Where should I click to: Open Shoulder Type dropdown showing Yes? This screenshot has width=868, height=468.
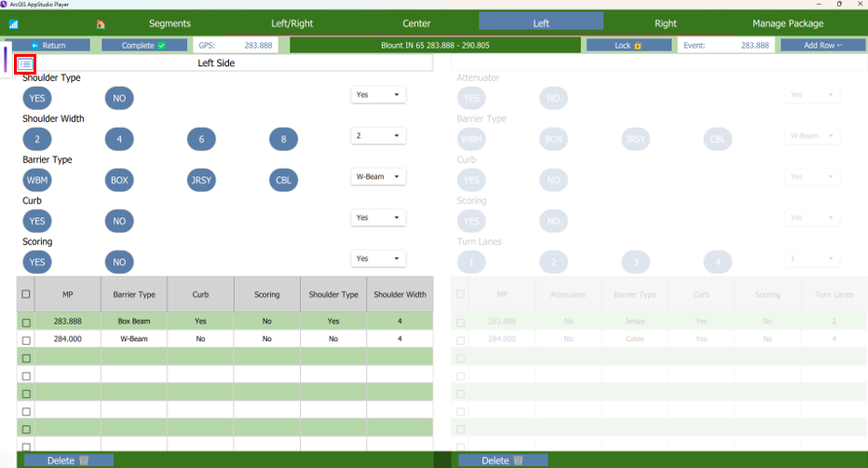coord(378,95)
